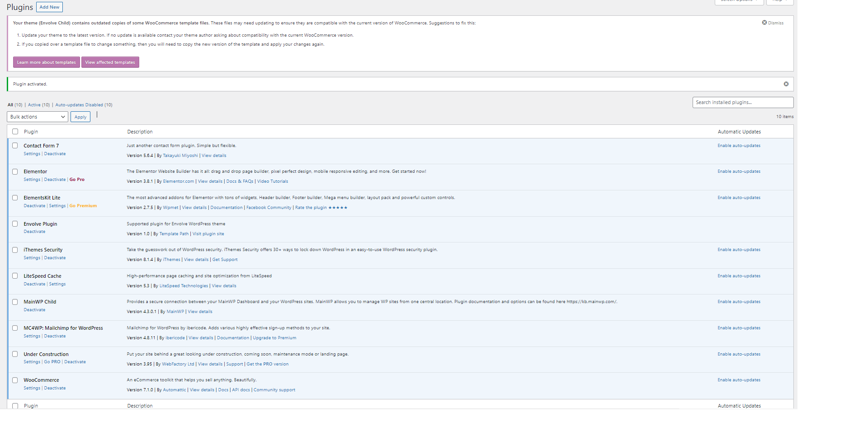The height and width of the screenshot is (427, 868).
Task: Enable auto-updates for LiteSpeed Cache
Action: 739,276
